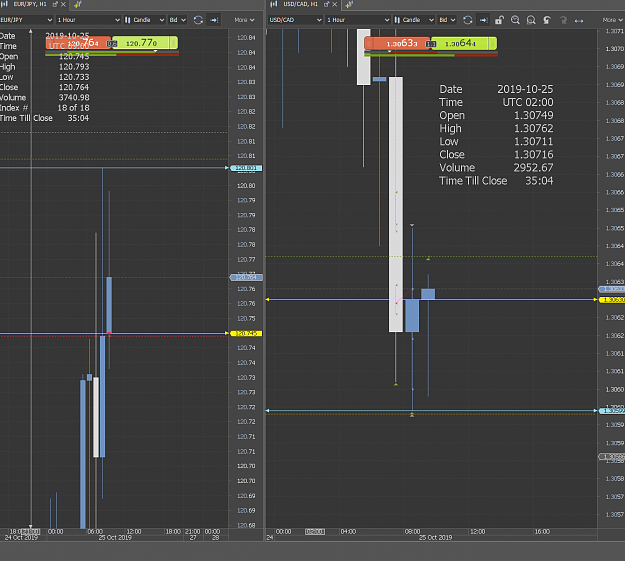
Task: Sell EUR/JPY at 120.764
Action: click(x=78, y=43)
